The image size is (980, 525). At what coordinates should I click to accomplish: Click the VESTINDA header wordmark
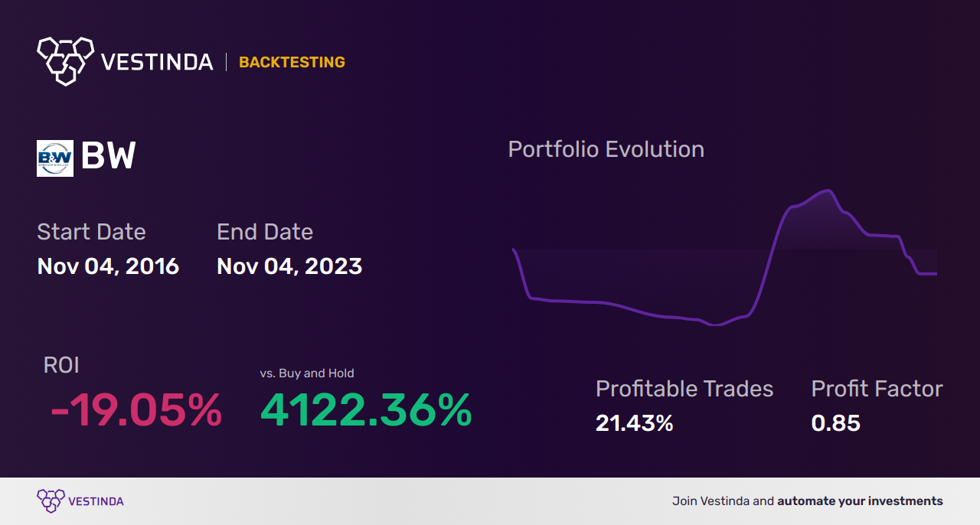158,63
